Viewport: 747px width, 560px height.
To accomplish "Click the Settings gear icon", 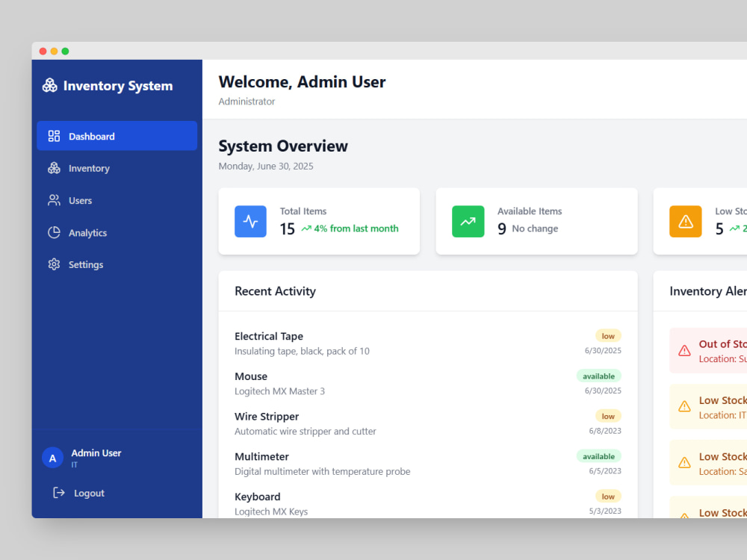I will point(54,264).
